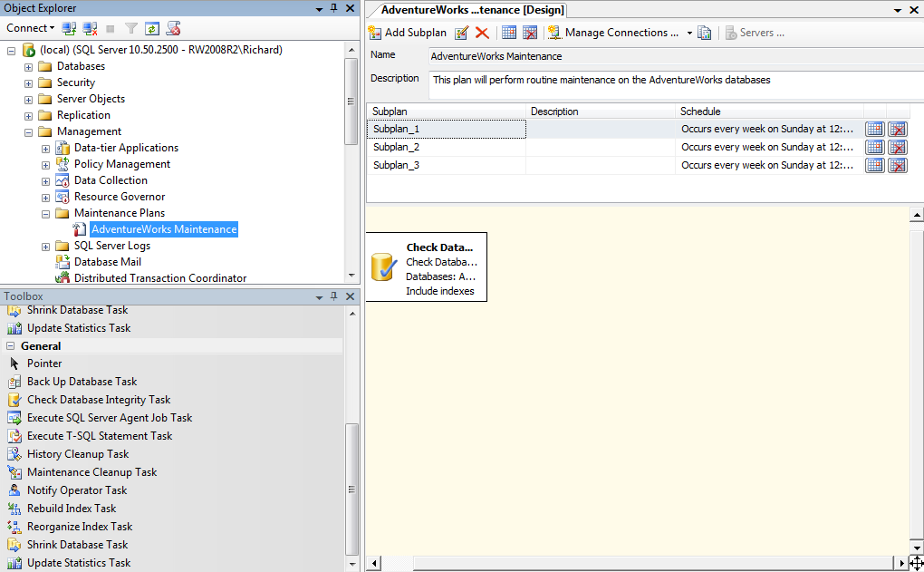
Task: Select Notify Operator Task
Action: click(x=77, y=490)
